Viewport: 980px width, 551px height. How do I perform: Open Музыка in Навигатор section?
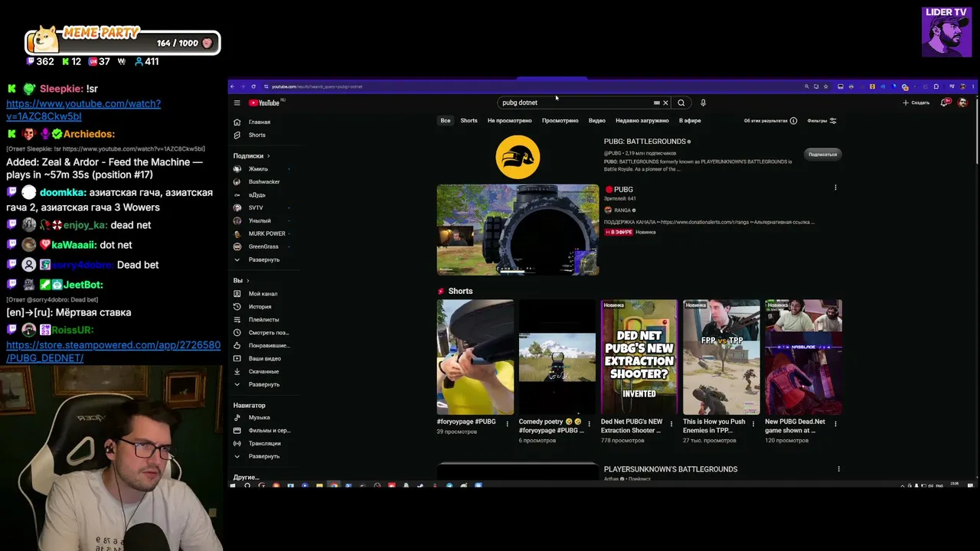(259, 418)
